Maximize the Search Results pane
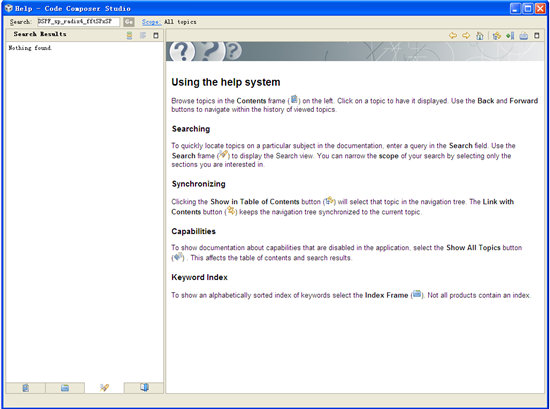The image size is (550, 409). pyautogui.click(x=156, y=35)
